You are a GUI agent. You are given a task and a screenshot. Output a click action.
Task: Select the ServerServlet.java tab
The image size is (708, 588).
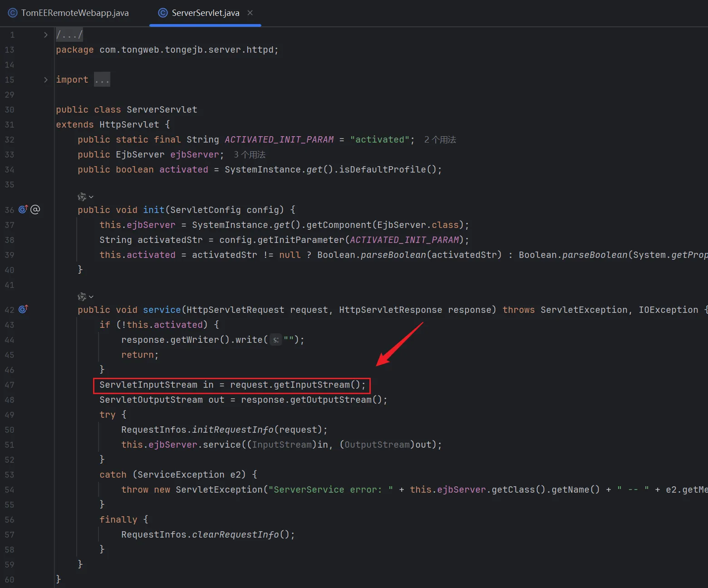(x=205, y=13)
